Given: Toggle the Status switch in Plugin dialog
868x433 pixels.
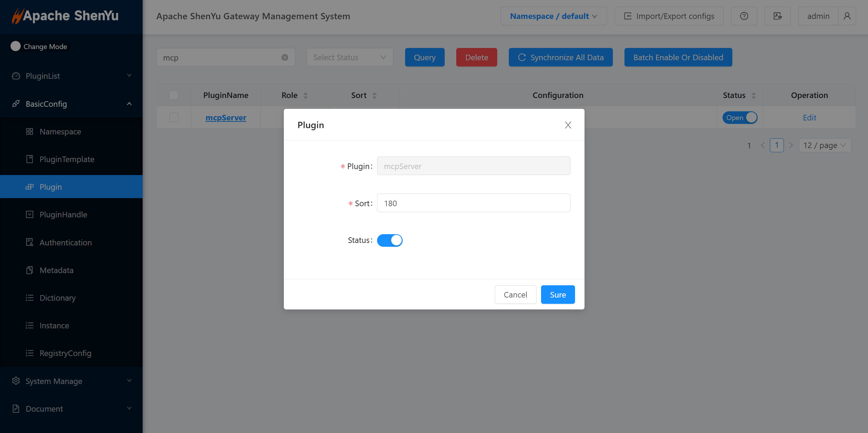Looking at the screenshot, I should pos(390,240).
